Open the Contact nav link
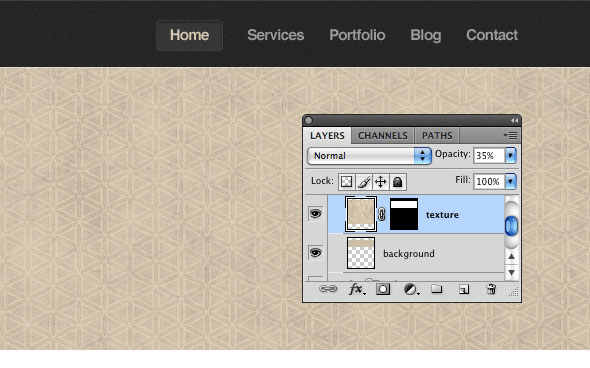This screenshot has width=590, height=368. (x=492, y=35)
